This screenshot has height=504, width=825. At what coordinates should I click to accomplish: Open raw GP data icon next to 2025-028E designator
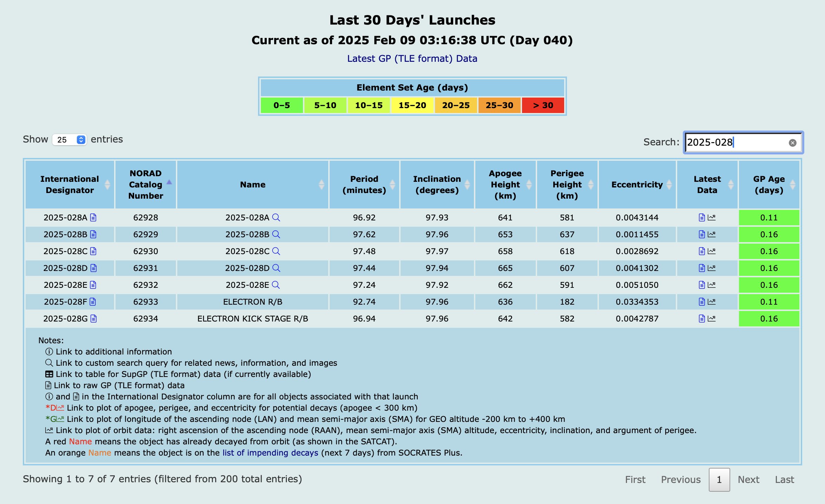click(93, 285)
